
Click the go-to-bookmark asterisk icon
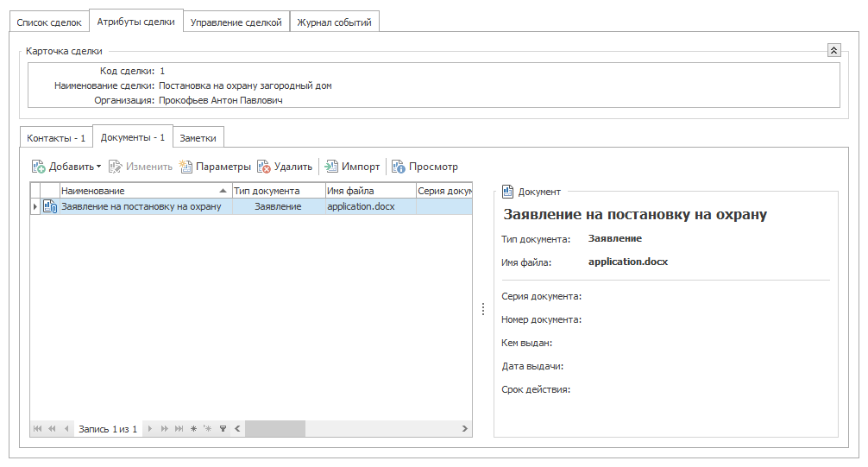tap(208, 429)
